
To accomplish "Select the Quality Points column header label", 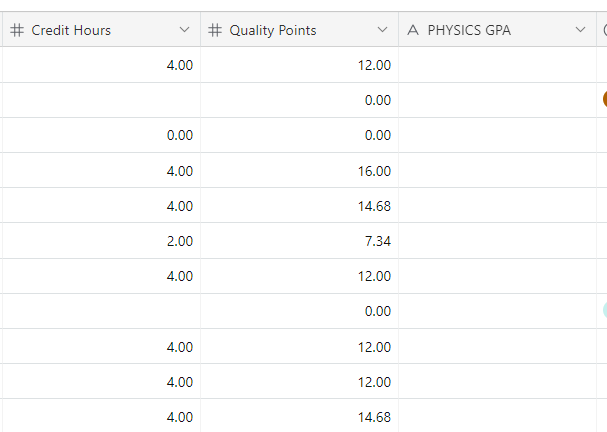I will [273, 30].
